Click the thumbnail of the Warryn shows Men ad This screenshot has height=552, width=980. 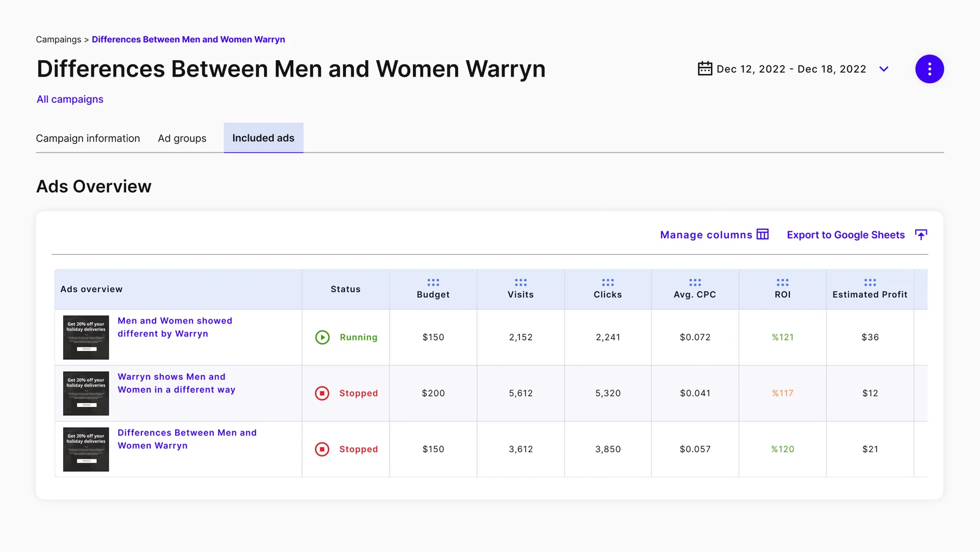pyautogui.click(x=86, y=393)
